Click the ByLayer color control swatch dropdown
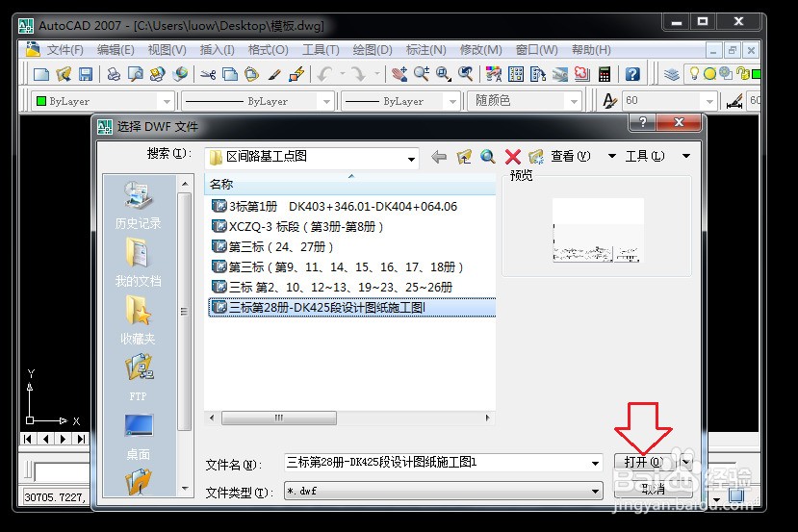798x532 pixels. [102, 101]
